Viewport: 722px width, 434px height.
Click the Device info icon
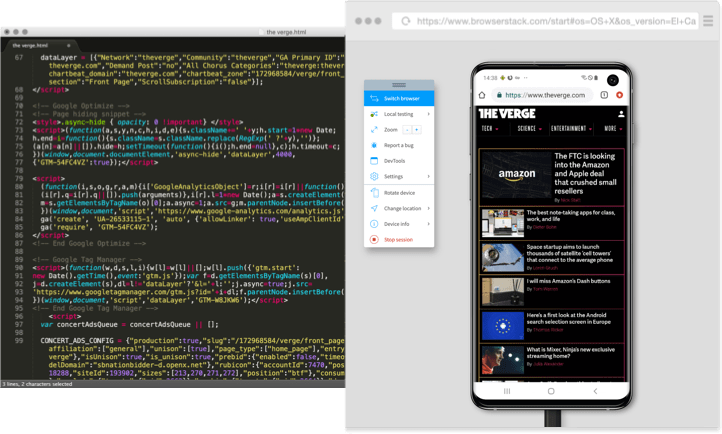pyautogui.click(x=374, y=224)
